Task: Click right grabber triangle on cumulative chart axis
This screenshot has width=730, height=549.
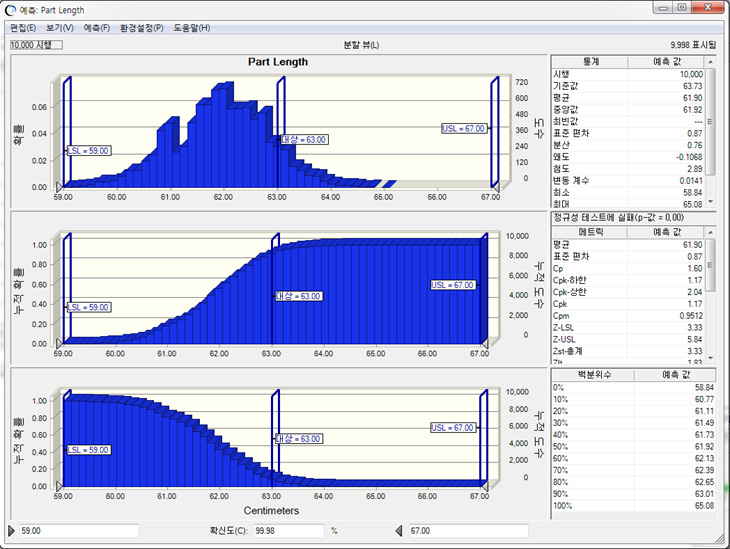Action: pyautogui.click(x=485, y=344)
